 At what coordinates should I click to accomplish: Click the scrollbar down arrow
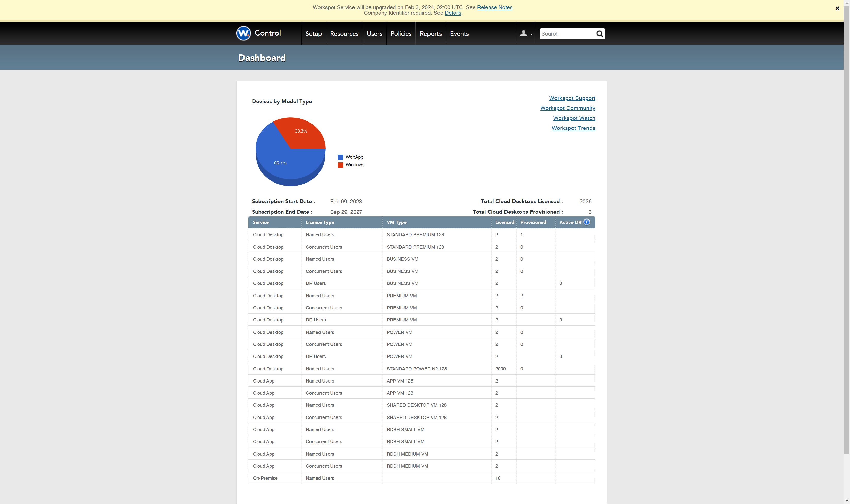click(847, 501)
